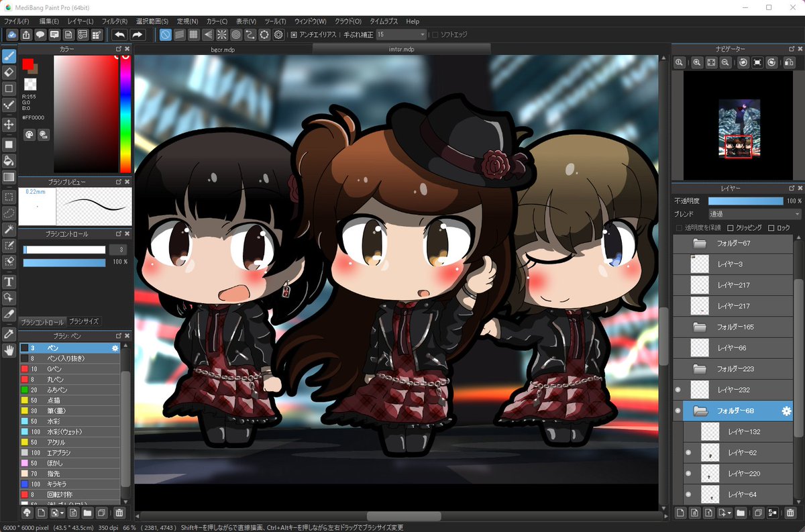Select the Eyedropper tool

pos(9,333)
